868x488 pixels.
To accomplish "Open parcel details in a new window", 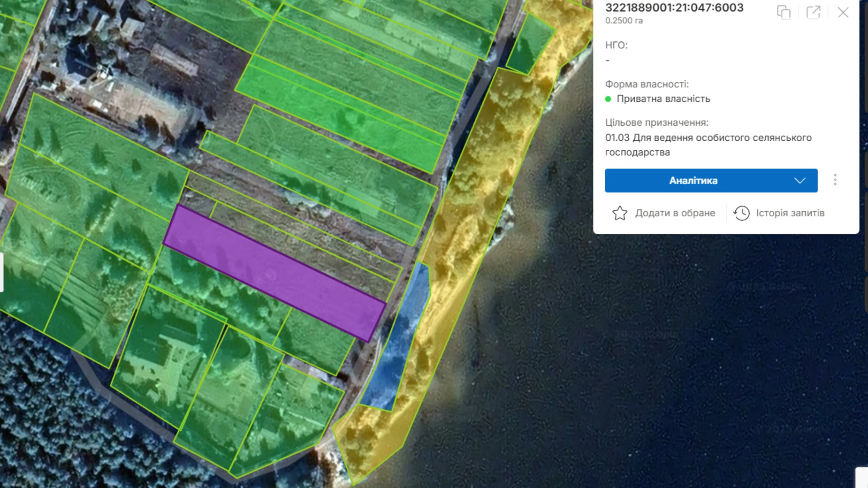I will click(x=813, y=12).
